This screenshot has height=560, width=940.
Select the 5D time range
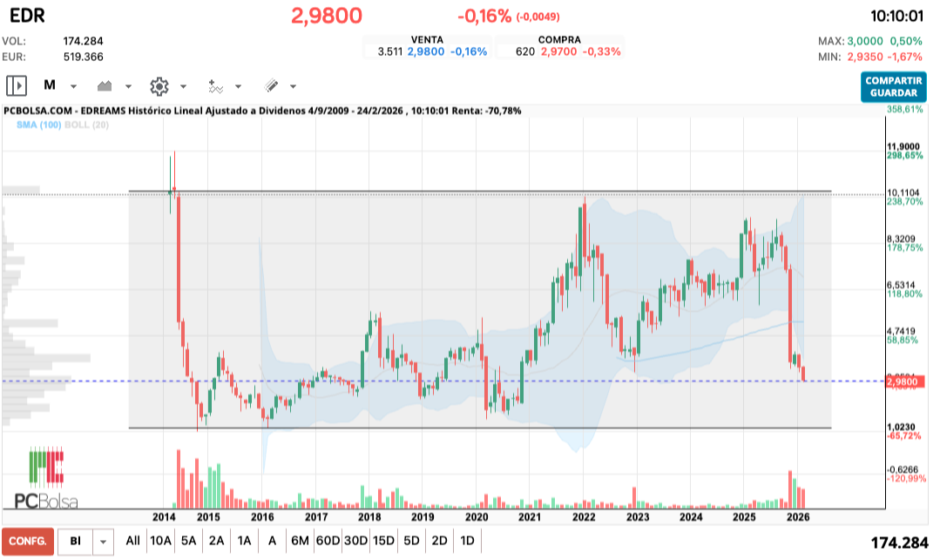tap(411, 541)
